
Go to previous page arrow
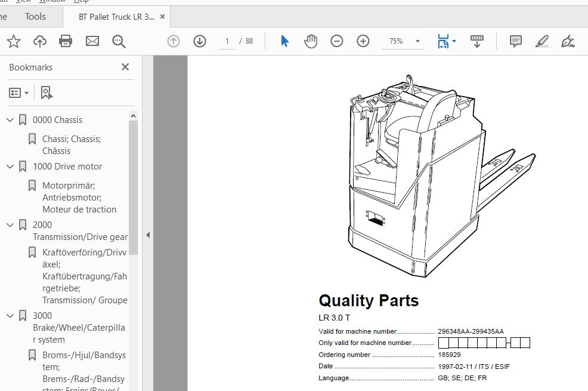click(174, 41)
